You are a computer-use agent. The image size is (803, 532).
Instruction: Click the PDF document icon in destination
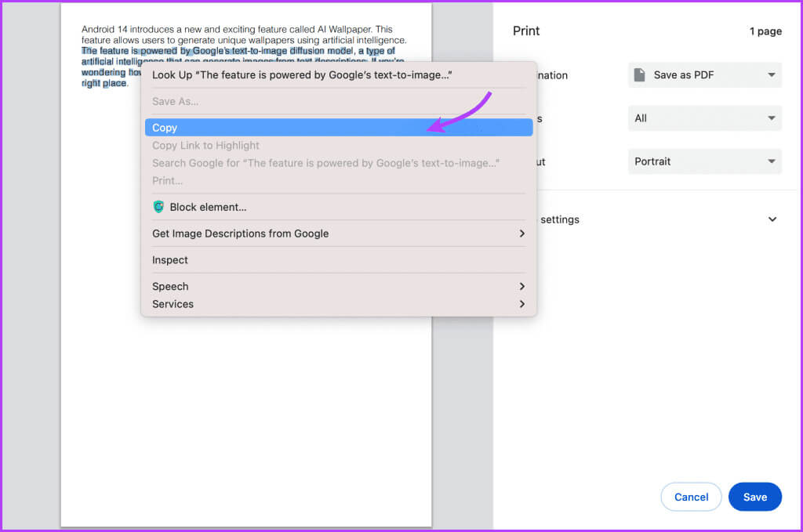coord(639,74)
